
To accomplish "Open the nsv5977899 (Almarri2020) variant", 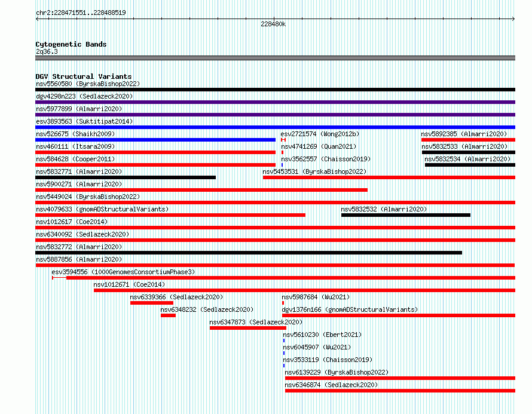I will (79, 109).
